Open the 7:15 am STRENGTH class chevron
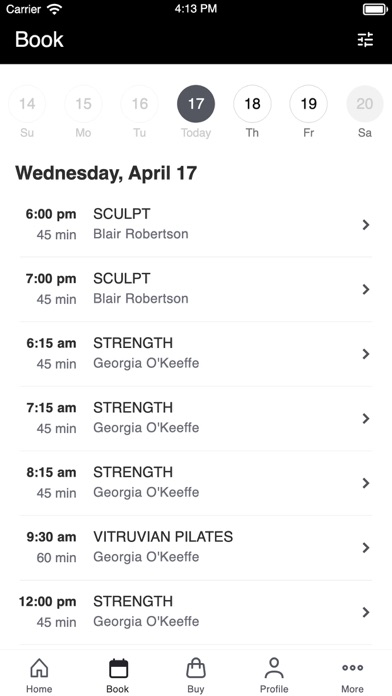The width and height of the screenshot is (392, 696). (366, 419)
